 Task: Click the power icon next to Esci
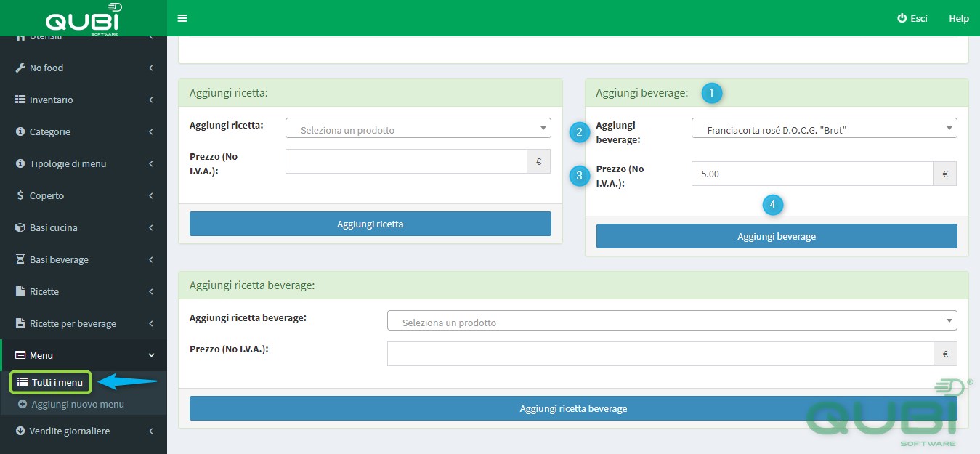[902, 18]
